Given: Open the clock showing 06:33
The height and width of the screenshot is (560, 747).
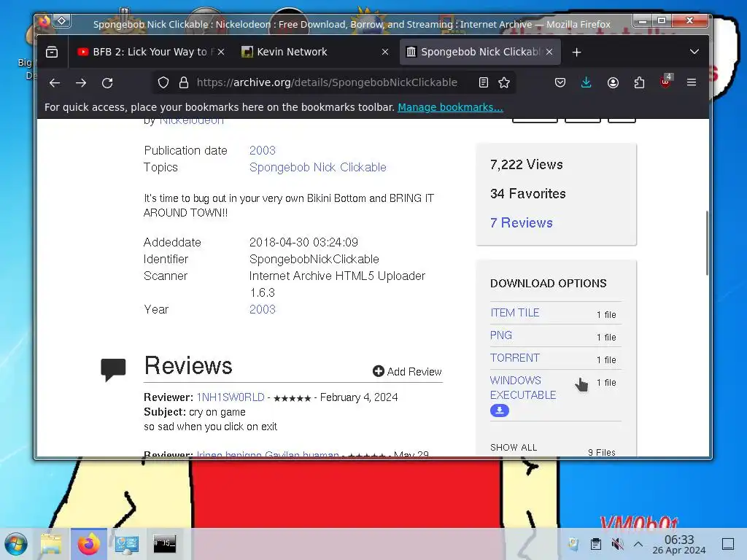Looking at the screenshot, I should click(x=679, y=544).
